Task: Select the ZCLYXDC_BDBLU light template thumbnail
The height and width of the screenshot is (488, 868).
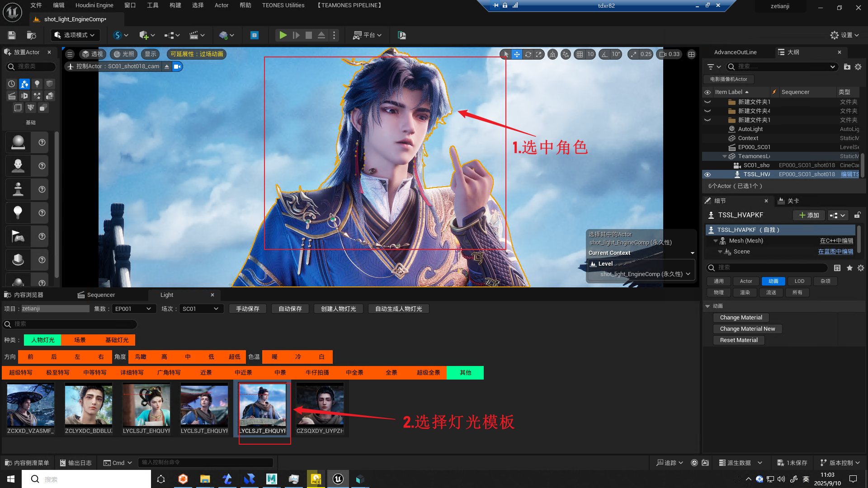Action: click(89, 405)
